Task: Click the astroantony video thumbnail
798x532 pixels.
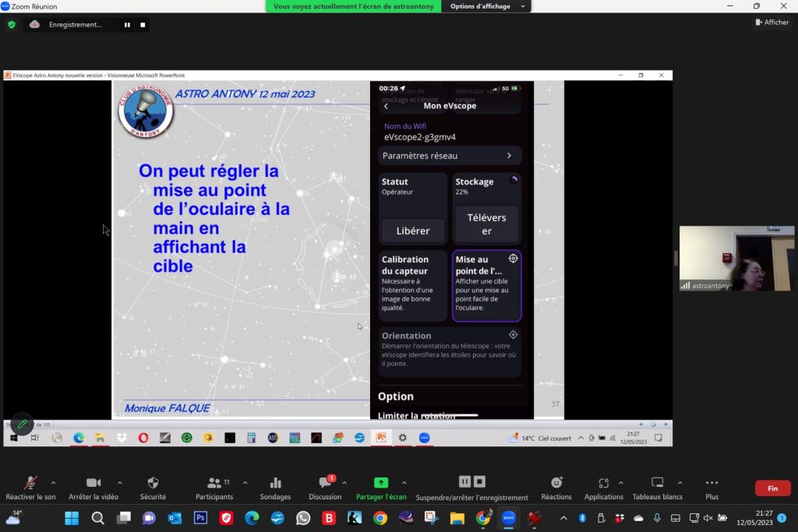Action: pyautogui.click(x=736, y=259)
